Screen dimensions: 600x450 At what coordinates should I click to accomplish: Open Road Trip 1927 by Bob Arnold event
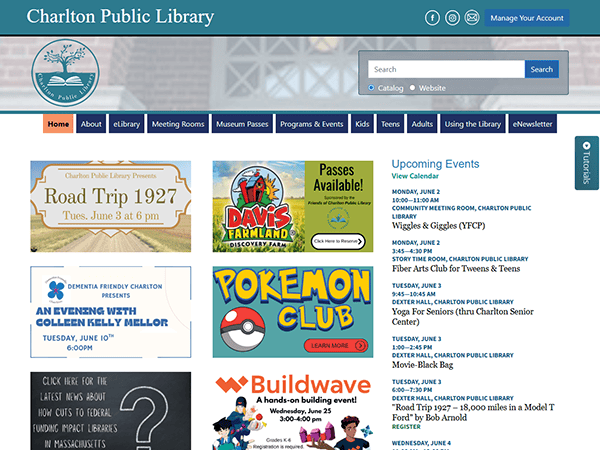473,412
